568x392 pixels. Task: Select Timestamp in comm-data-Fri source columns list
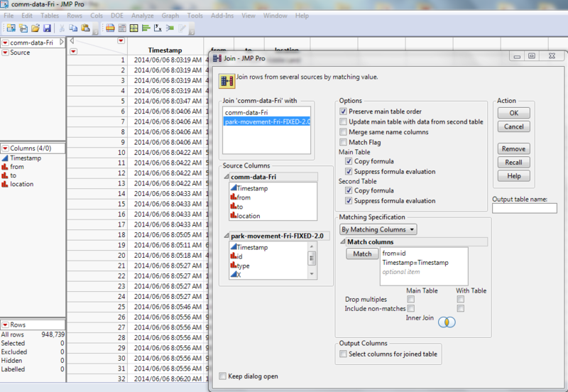[x=252, y=188]
